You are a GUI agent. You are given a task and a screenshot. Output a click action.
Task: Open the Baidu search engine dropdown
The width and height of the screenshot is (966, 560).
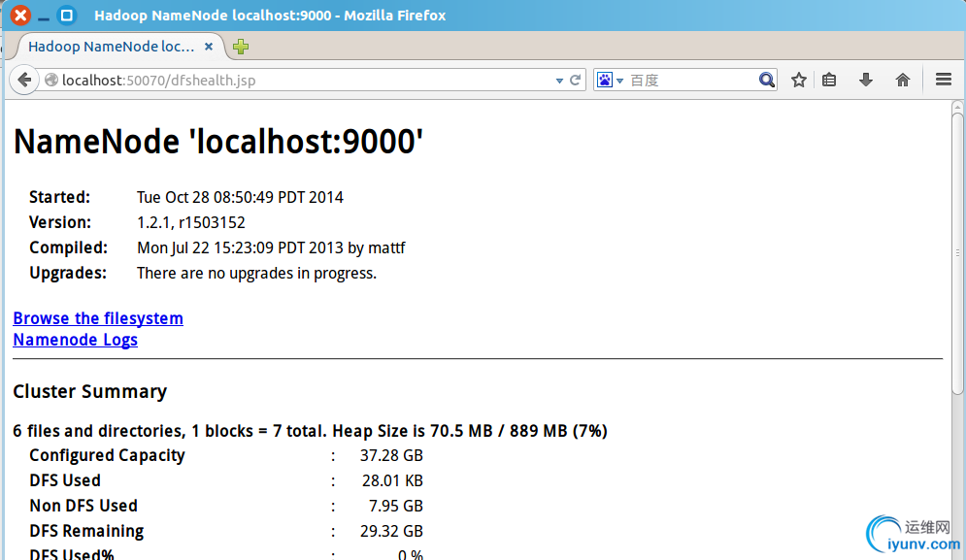point(610,81)
